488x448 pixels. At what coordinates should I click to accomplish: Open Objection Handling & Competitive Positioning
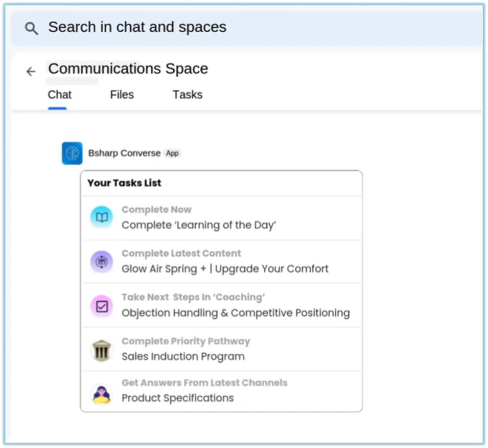(235, 313)
